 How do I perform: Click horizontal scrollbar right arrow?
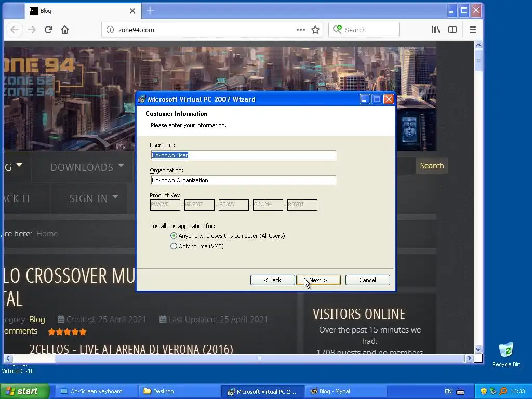point(469,358)
